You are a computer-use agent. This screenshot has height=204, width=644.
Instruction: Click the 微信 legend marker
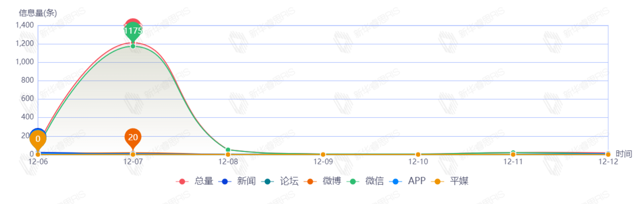click(x=353, y=181)
